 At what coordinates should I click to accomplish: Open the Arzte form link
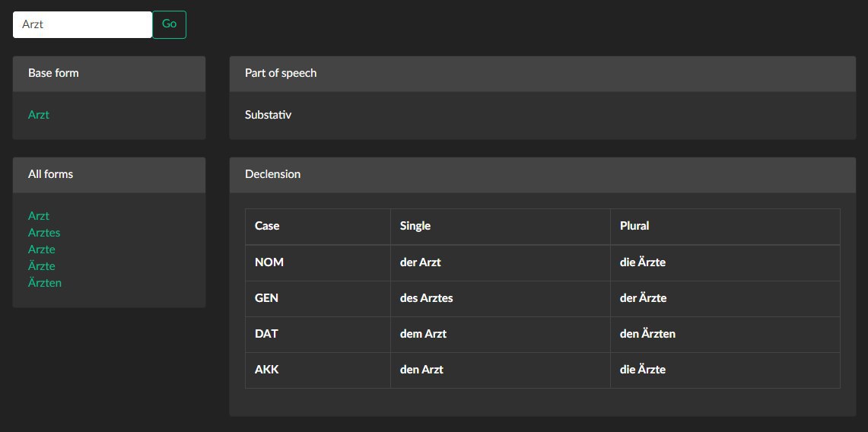click(x=42, y=249)
